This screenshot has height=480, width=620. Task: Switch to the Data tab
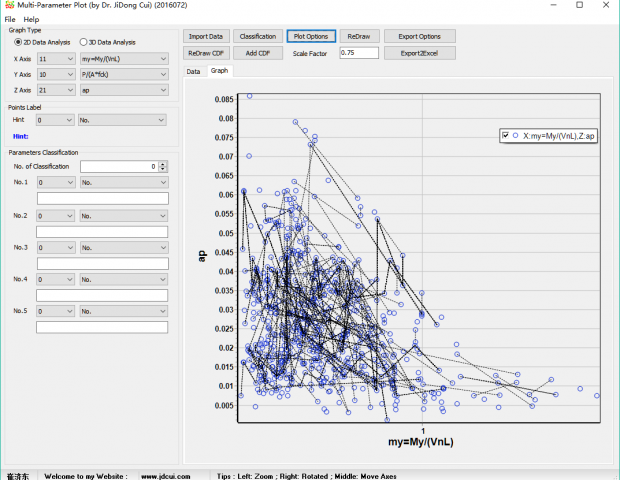tap(194, 71)
